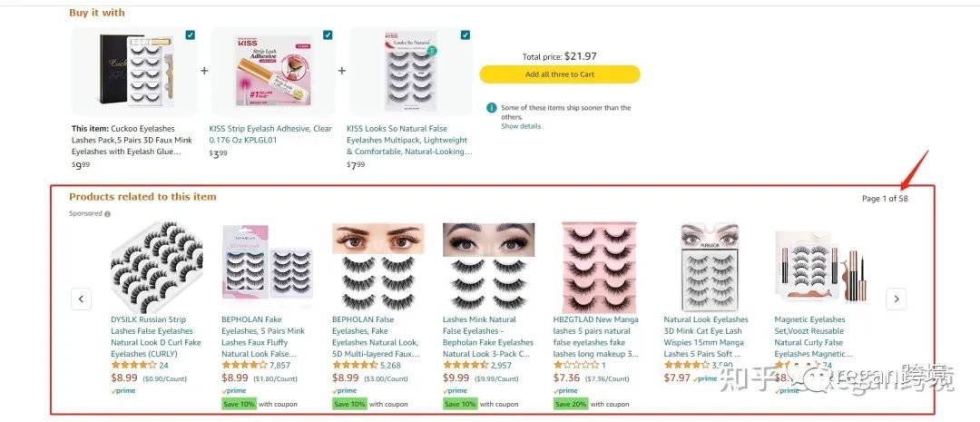
Task: Expand the Show details link
Action: (521, 126)
